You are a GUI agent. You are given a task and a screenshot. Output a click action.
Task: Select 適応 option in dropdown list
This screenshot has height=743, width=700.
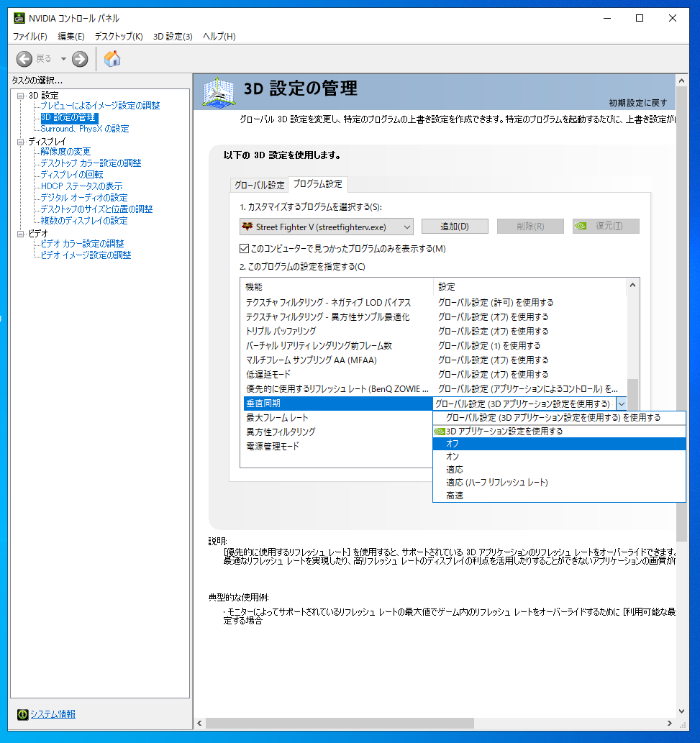[x=559, y=470]
